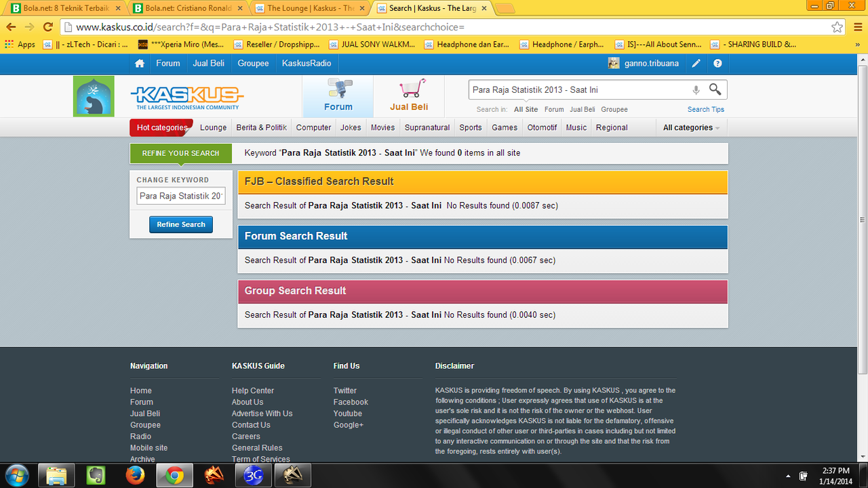Click browser forward arrow
868x488 pixels.
pyautogui.click(x=28, y=27)
